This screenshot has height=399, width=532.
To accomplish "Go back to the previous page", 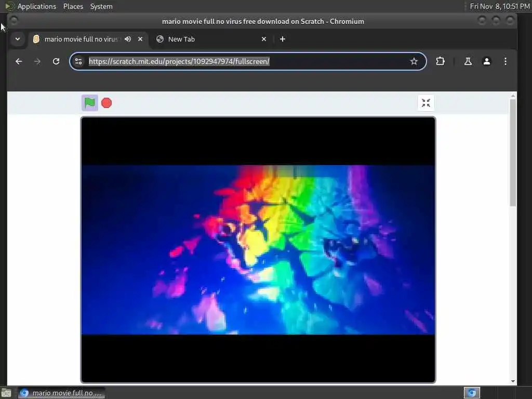I will tap(19, 61).
